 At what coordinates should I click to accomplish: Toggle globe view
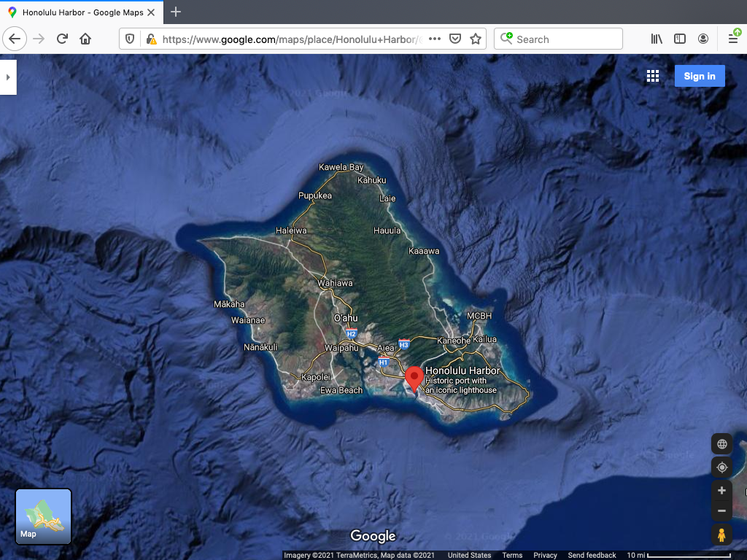[x=721, y=444]
